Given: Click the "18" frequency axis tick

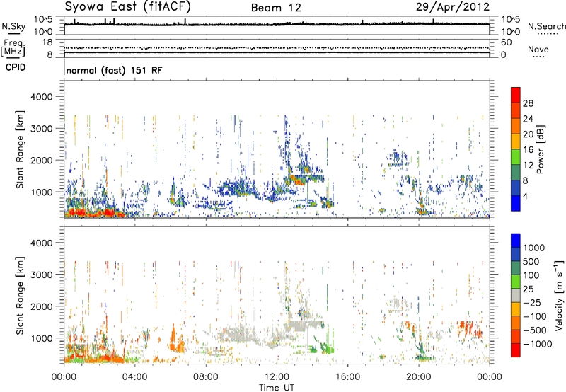Looking at the screenshot, I should pos(47,42).
